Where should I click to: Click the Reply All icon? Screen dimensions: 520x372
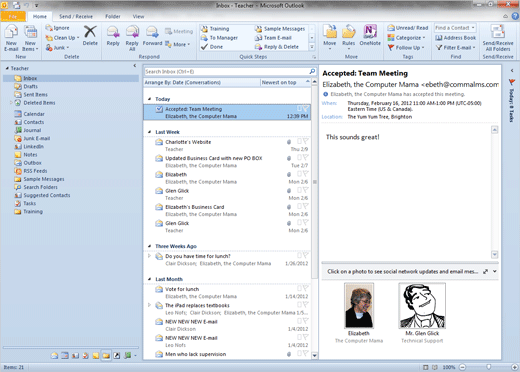(132, 38)
